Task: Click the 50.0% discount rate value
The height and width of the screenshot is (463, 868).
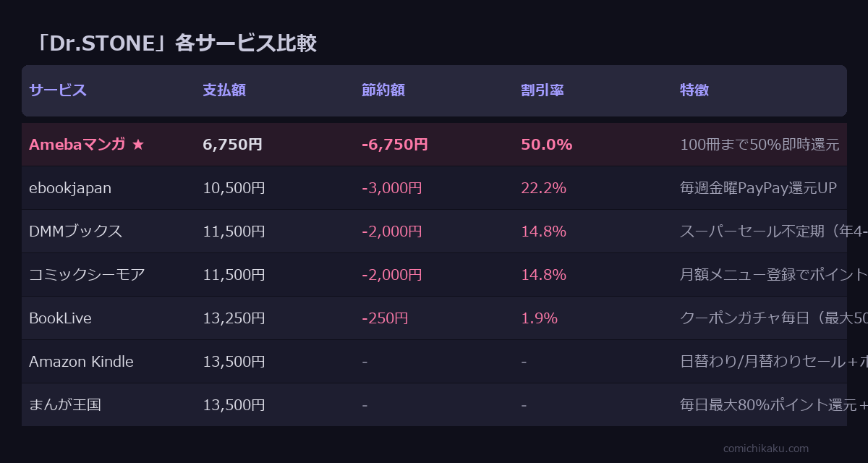Action: [546, 145]
